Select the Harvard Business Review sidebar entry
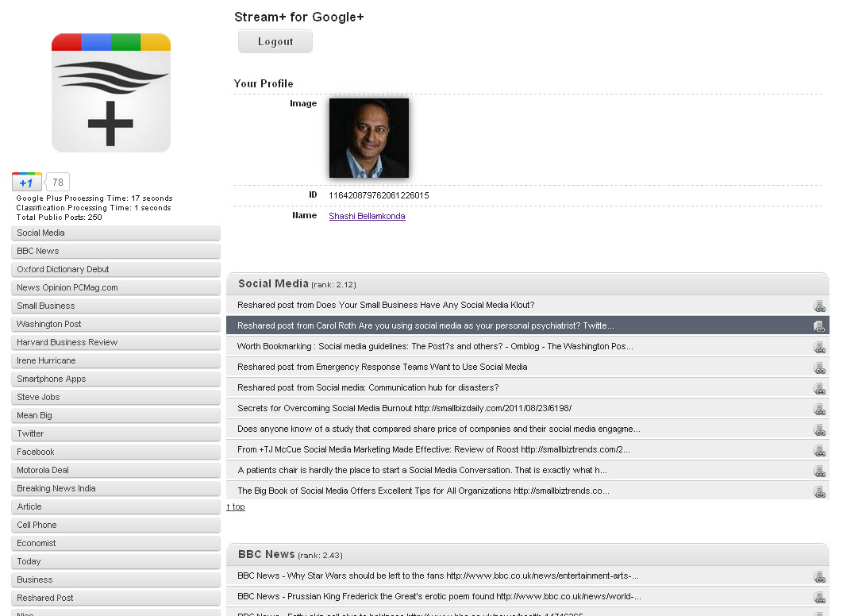Image resolution: width=843 pixels, height=616 pixels. 115,342
